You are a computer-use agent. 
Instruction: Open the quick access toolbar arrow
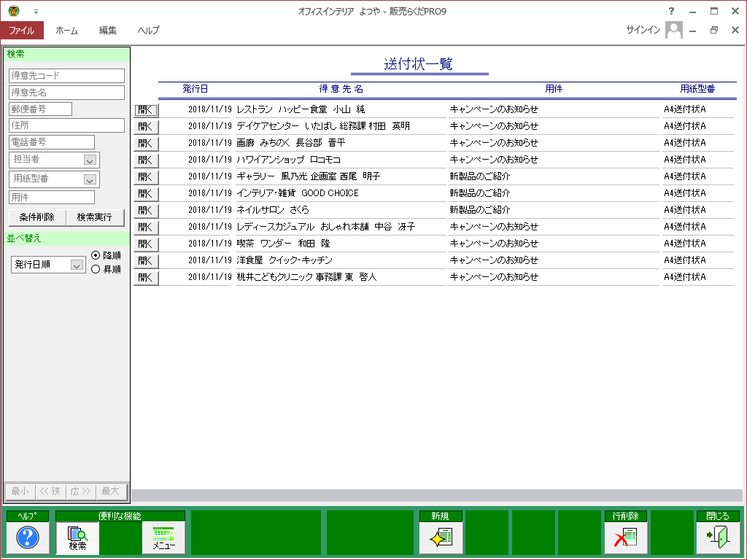(x=36, y=12)
